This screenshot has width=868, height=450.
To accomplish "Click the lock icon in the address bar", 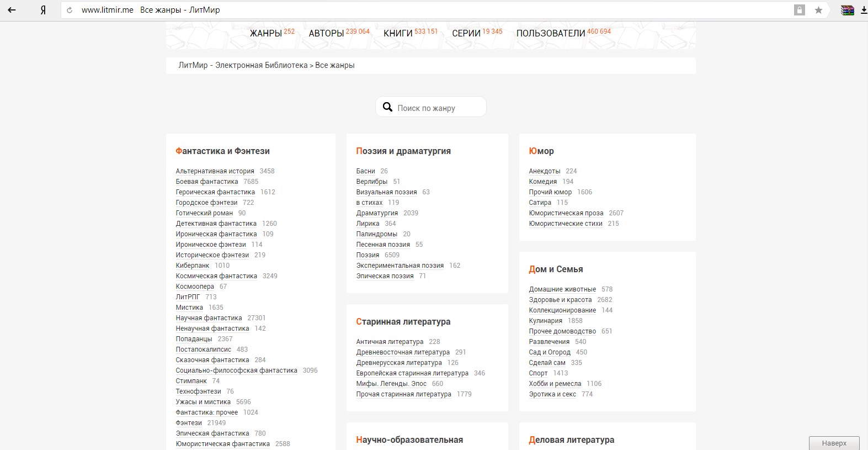I will (799, 10).
